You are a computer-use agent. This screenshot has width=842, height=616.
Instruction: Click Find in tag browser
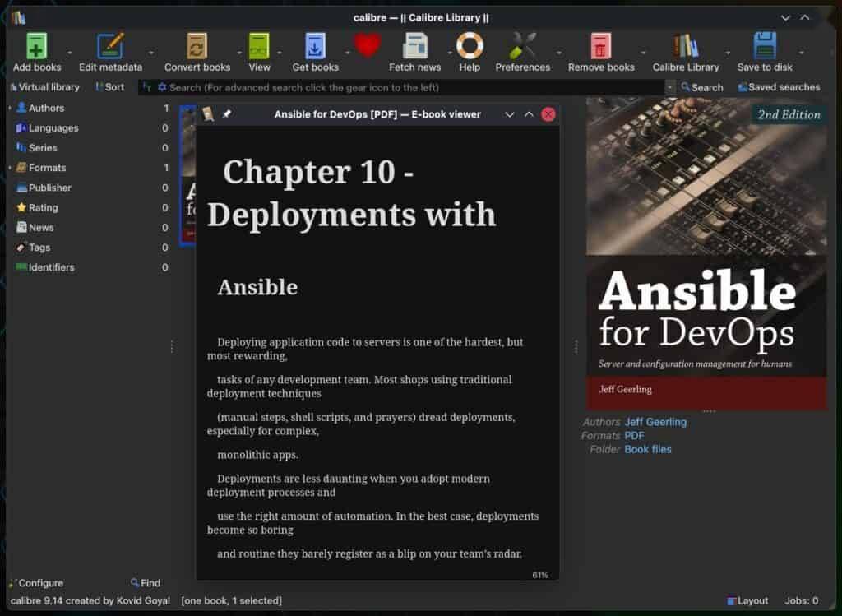point(146,583)
